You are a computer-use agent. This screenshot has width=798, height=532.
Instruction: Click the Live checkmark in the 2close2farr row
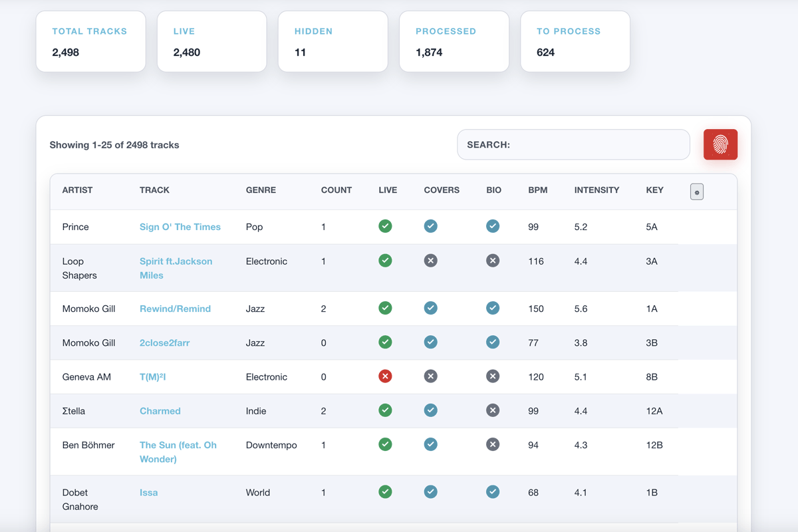[385, 342]
